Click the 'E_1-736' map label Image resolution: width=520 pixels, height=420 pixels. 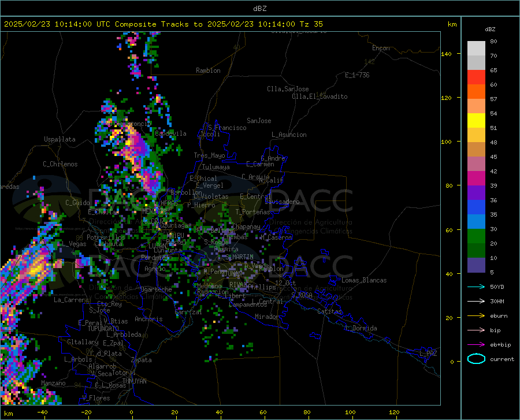click(357, 75)
